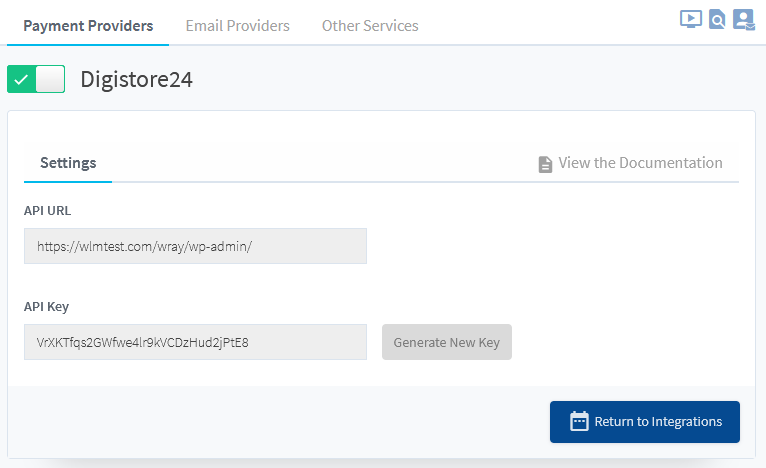Open the document search icon

pyautogui.click(x=717, y=20)
